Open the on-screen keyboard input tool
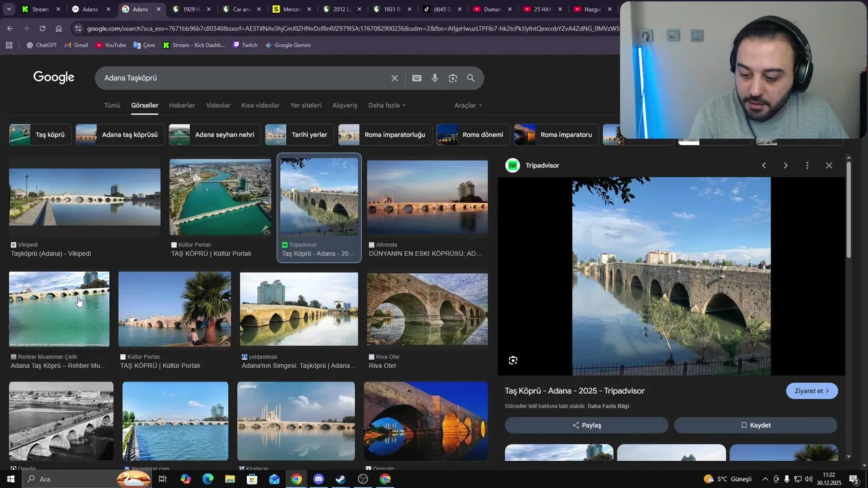The image size is (868, 488). click(x=417, y=78)
